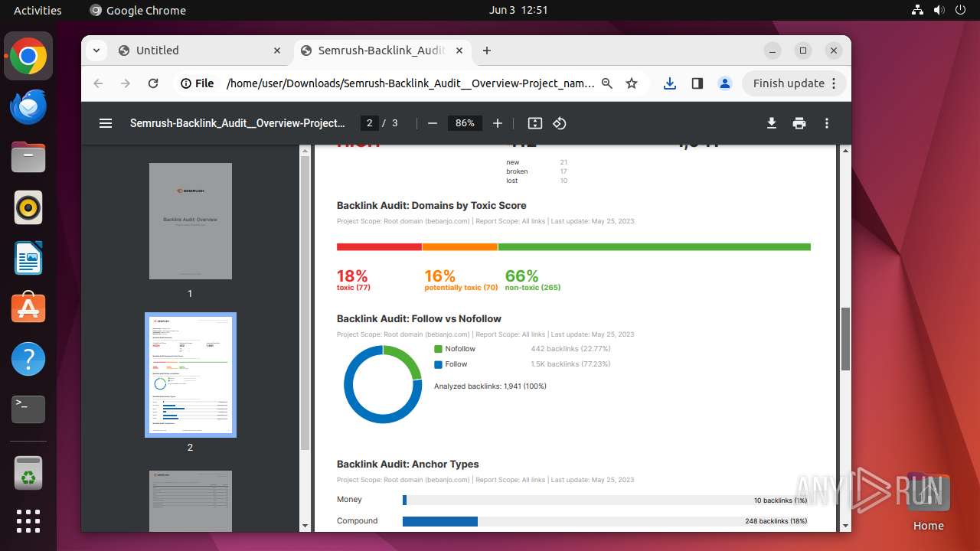The image size is (980, 551).
Task: Click the red toxic bar segment
Action: (379, 247)
